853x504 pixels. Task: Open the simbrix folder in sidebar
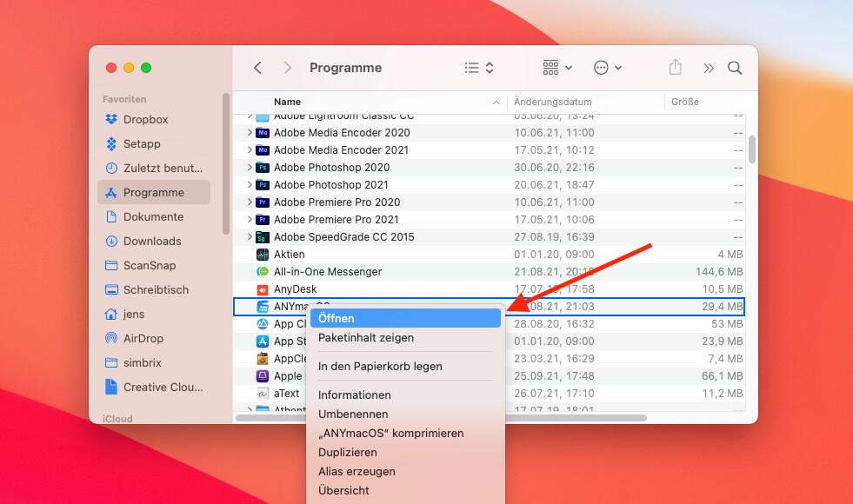click(154, 362)
